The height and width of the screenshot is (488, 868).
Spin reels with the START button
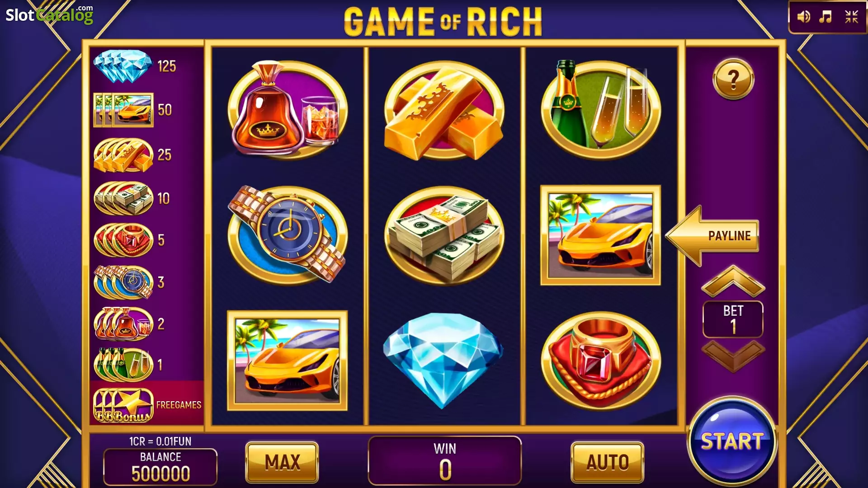coord(732,441)
